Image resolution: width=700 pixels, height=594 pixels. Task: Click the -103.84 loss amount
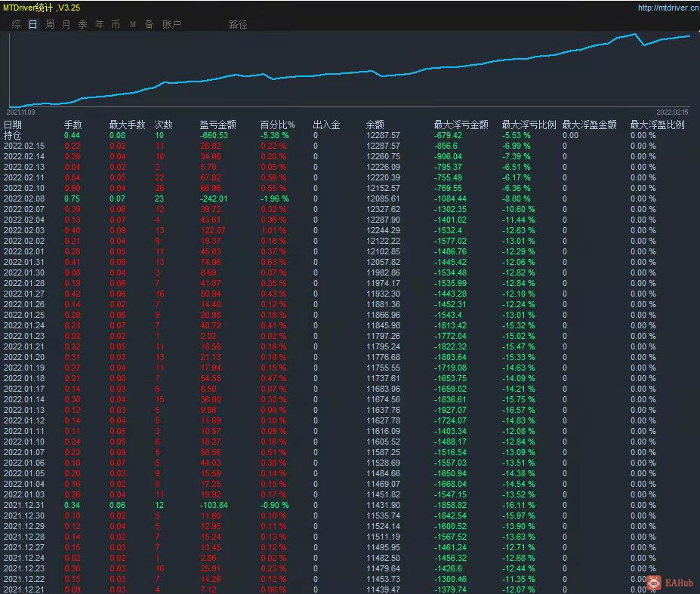click(214, 505)
